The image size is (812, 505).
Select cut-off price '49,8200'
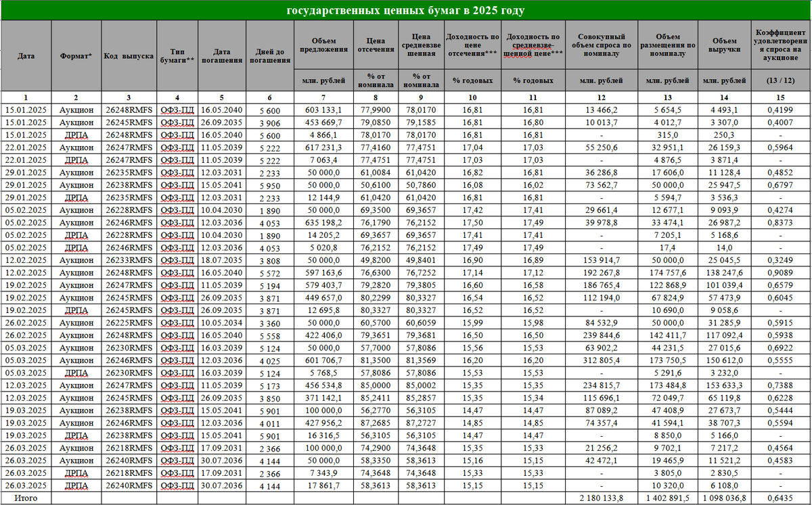pos(376,260)
